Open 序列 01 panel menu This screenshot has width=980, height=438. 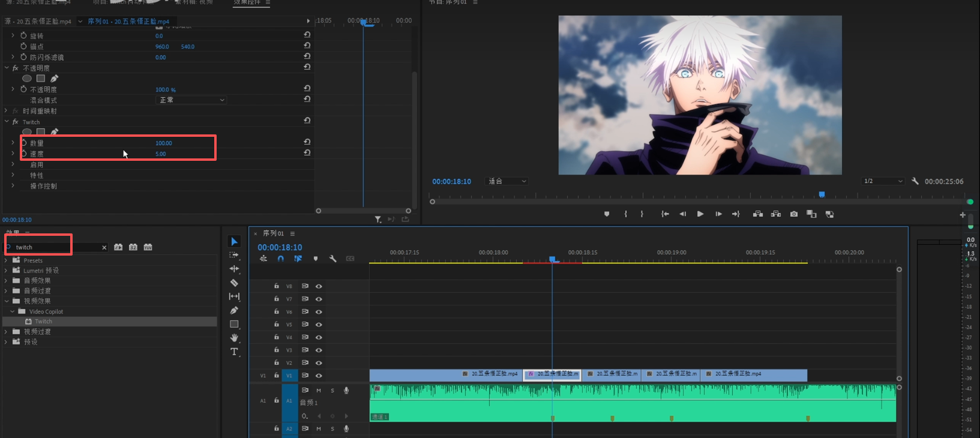pyautogui.click(x=292, y=233)
